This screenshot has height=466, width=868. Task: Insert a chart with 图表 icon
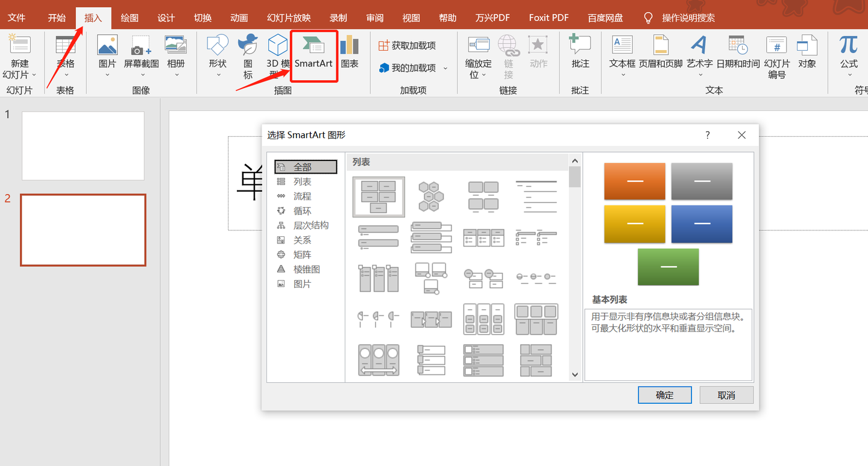tap(350, 45)
